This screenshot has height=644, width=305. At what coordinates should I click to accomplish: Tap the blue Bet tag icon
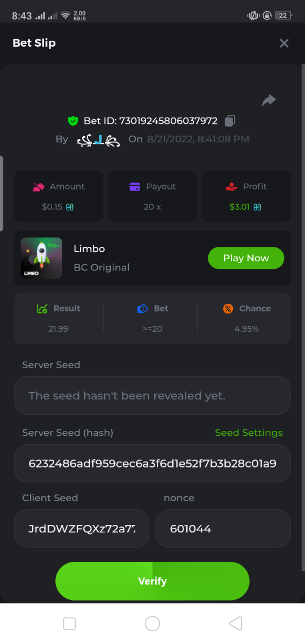point(142,309)
